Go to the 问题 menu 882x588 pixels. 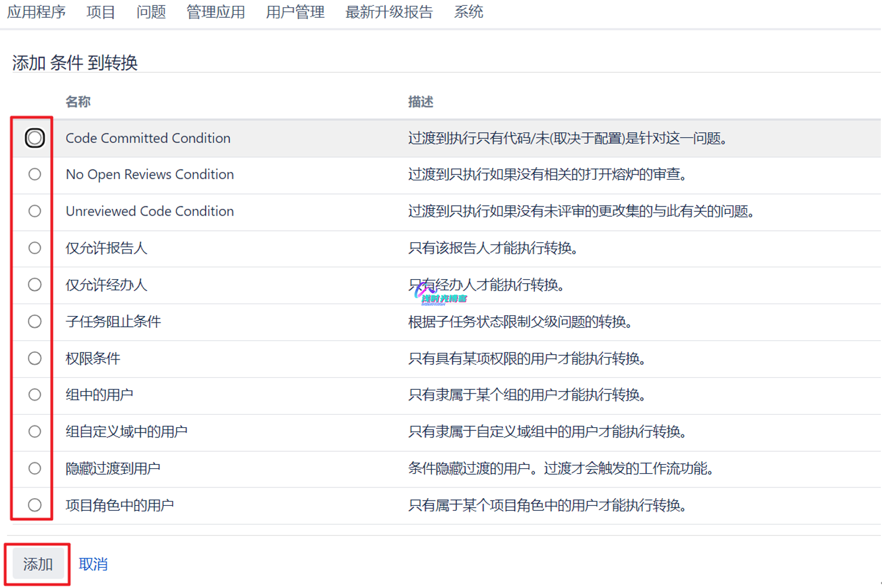click(x=151, y=12)
